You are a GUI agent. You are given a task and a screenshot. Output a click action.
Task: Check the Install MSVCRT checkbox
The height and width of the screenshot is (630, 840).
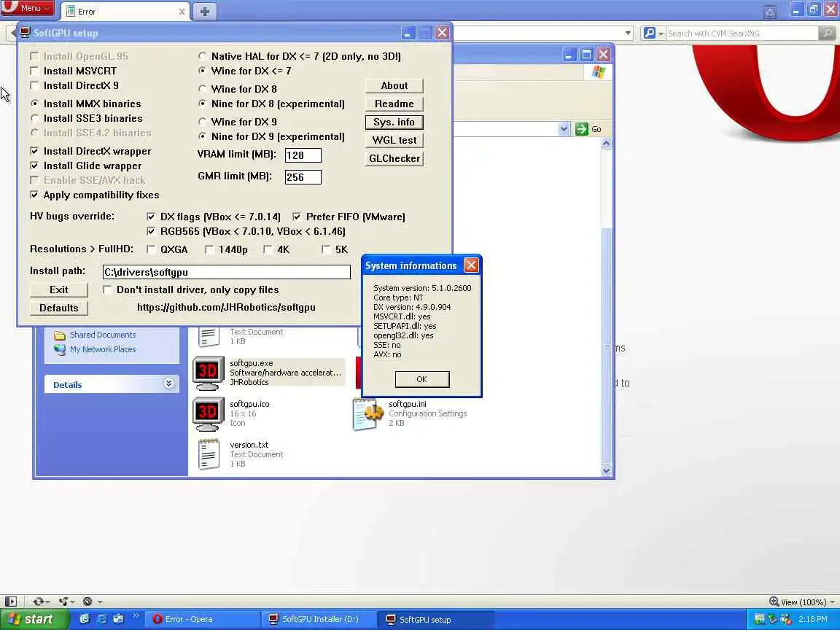(x=35, y=71)
